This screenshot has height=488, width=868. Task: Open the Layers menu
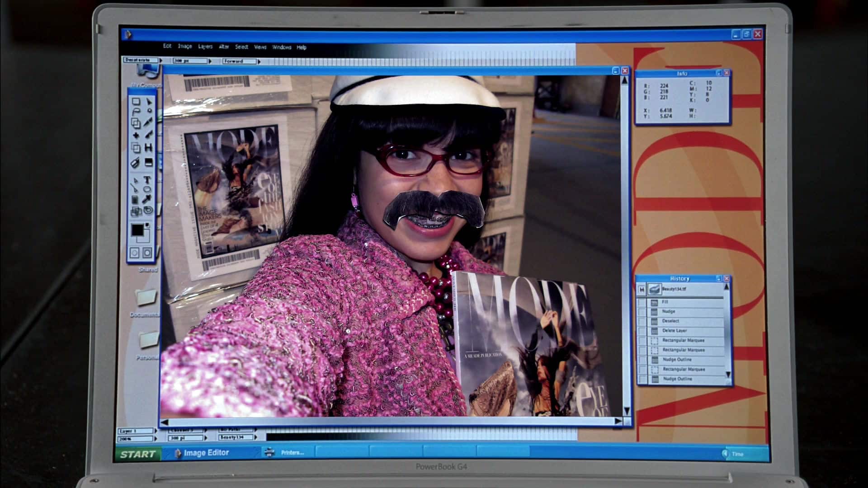click(x=205, y=47)
